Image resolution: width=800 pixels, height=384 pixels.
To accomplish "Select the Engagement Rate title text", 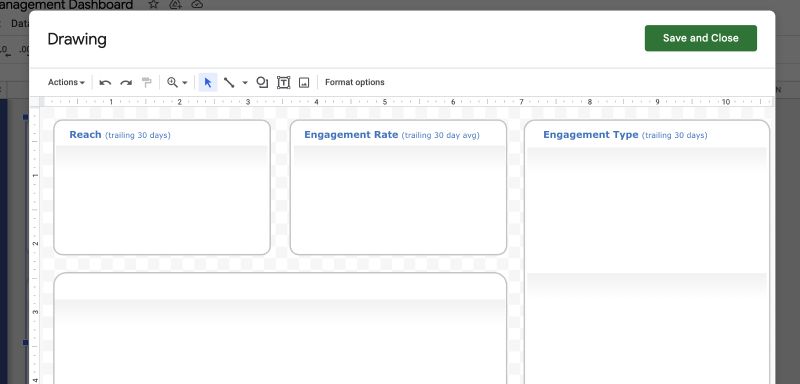I will (351, 135).
